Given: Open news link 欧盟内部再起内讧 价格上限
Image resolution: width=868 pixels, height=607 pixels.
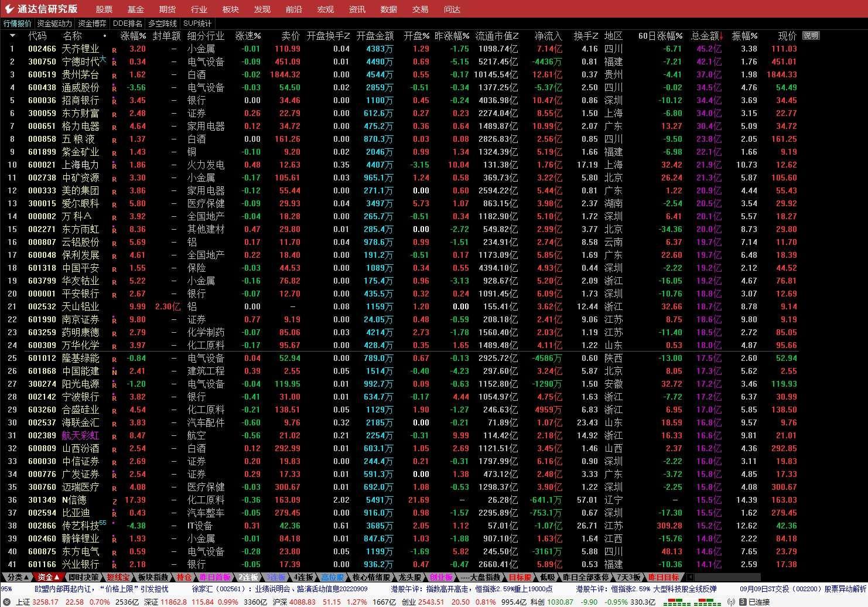Looking at the screenshot, I should (x=101, y=589).
